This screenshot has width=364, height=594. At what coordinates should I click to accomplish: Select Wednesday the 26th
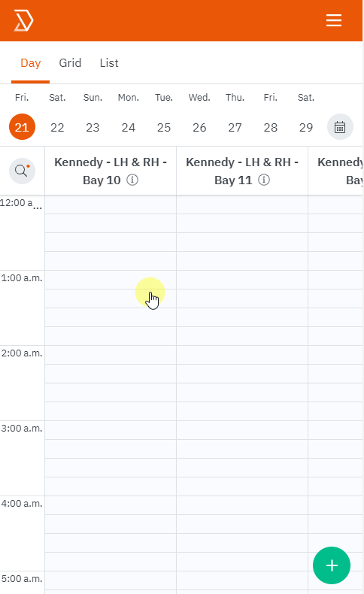click(x=199, y=127)
